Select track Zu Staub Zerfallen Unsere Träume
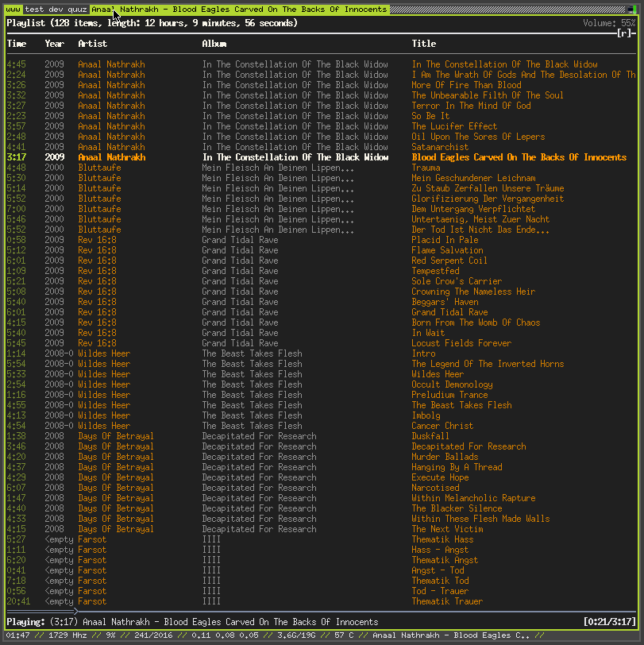 pyautogui.click(x=488, y=188)
